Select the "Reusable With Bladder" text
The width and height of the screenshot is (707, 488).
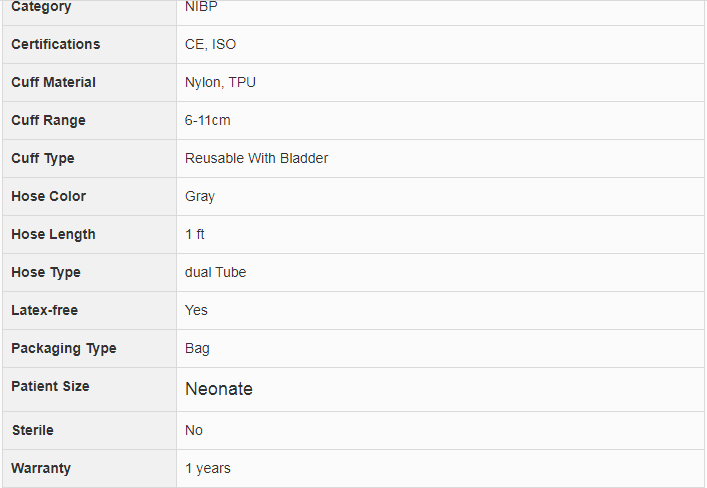[256, 158]
